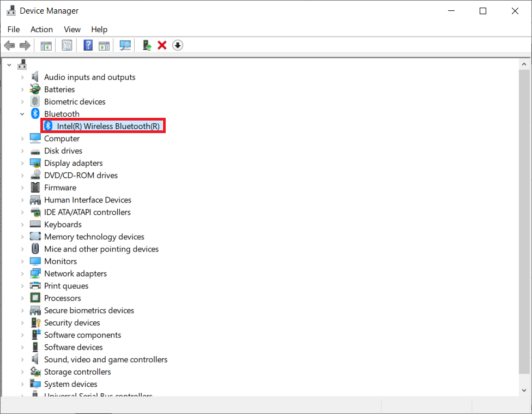This screenshot has height=414, width=532.
Task: Click the red Uninstall device icon
Action: (x=162, y=45)
